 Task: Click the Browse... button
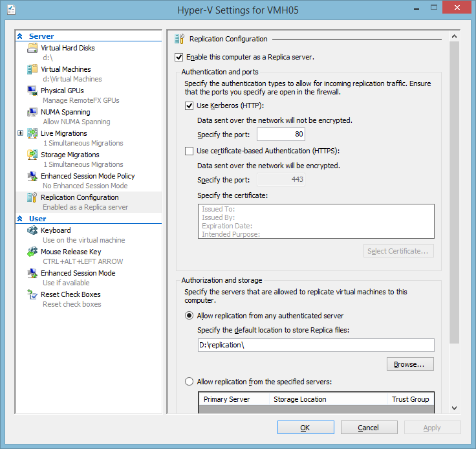click(x=409, y=364)
